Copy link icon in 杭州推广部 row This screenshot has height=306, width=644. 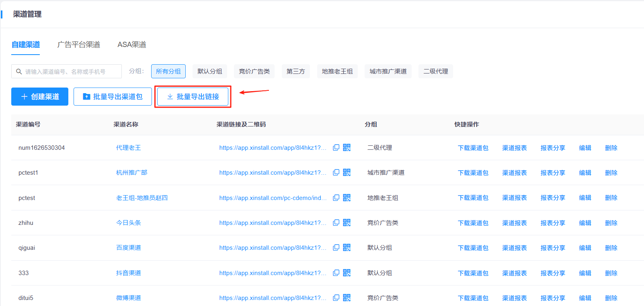pyautogui.click(x=336, y=172)
